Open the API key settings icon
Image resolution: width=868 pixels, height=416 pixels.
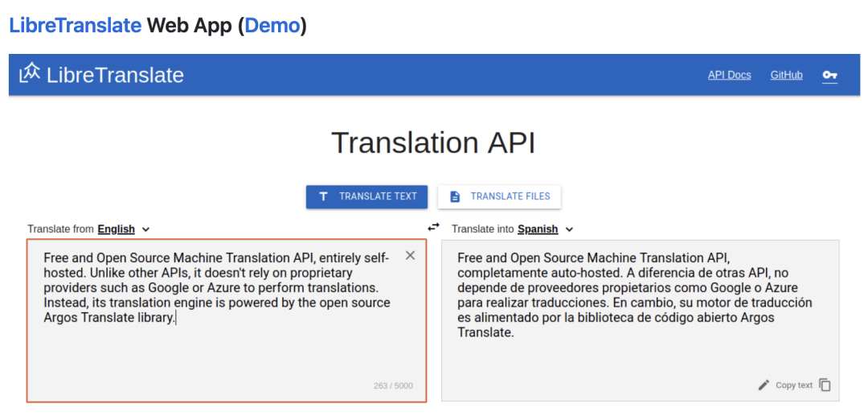coord(829,76)
